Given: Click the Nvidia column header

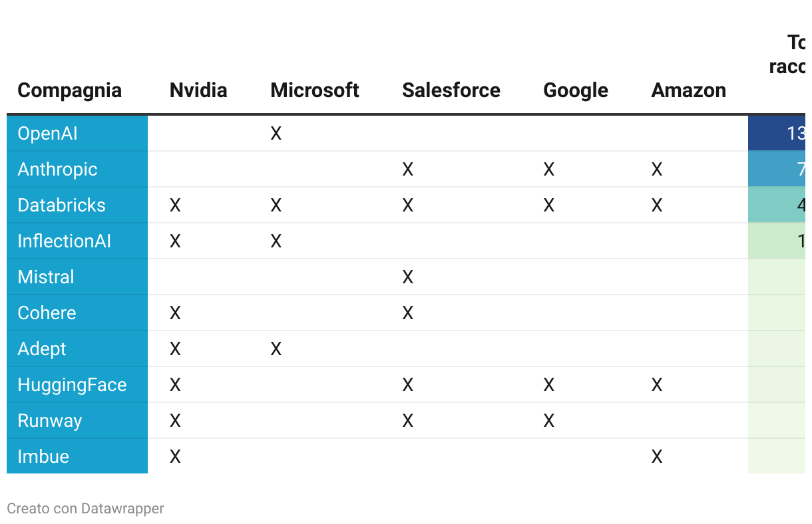Looking at the screenshot, I should tap(198, 90).
